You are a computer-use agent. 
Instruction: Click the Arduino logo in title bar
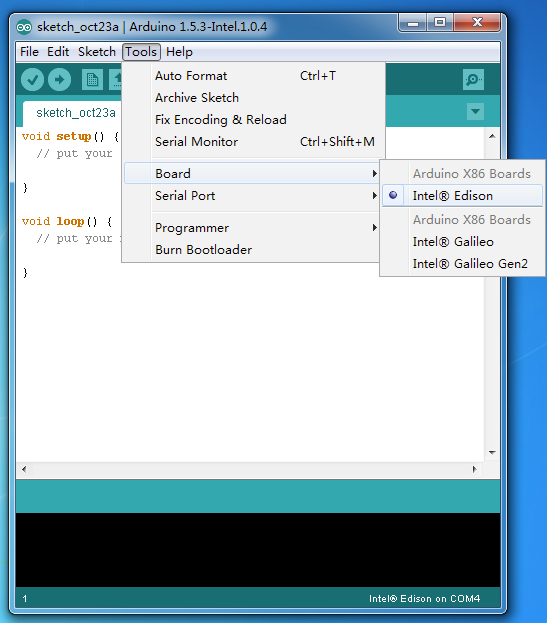[24, 27]
